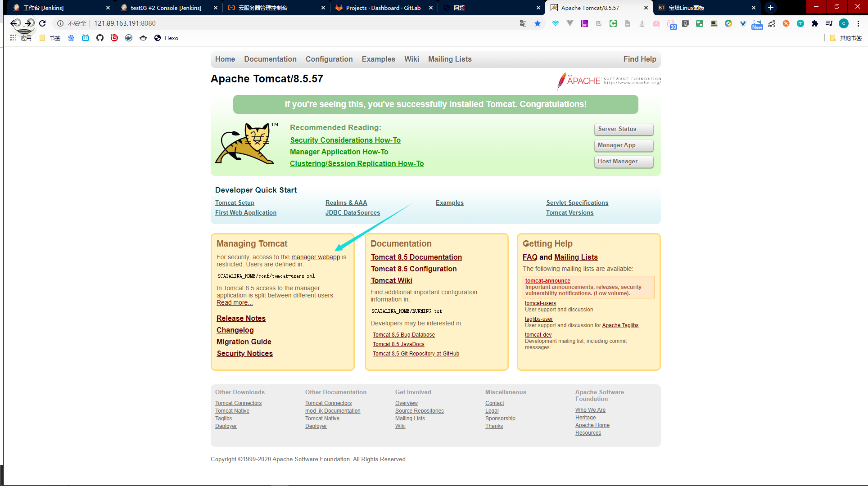
Task: Open the 其他书签 bookmarks folder
Action: click(x=846, y=38)
